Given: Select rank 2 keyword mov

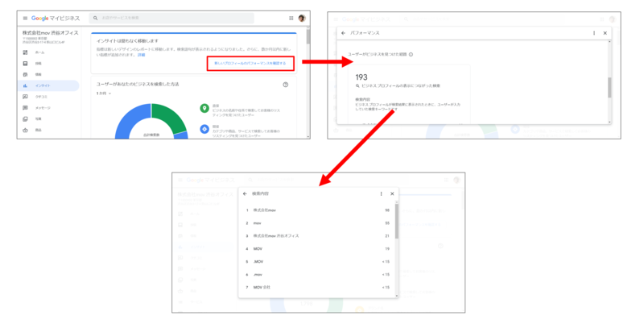Looking at the screenshot, I should point(257,223).
